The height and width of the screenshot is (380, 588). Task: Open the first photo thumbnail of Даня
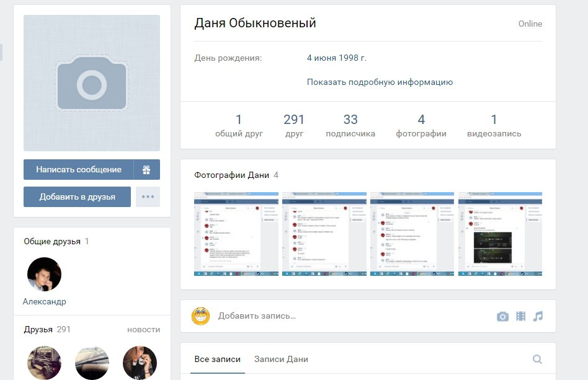click(x=236, y=234)
